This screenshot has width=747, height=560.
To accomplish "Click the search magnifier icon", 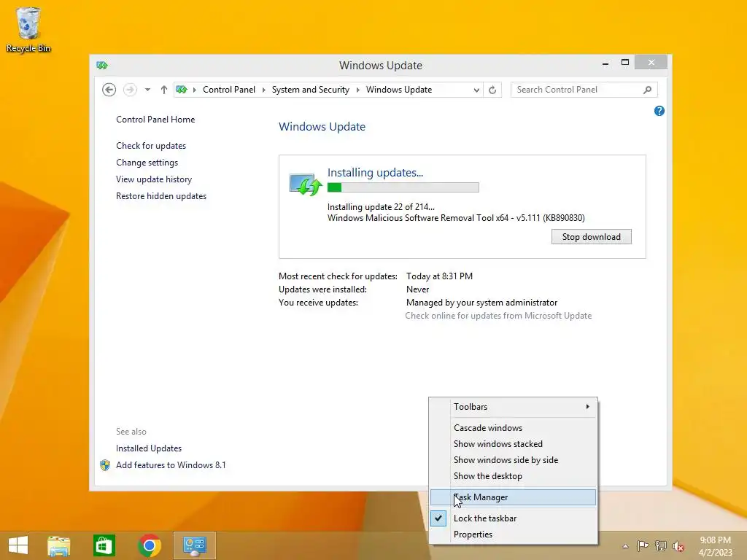I will click(x=647, y=90).
